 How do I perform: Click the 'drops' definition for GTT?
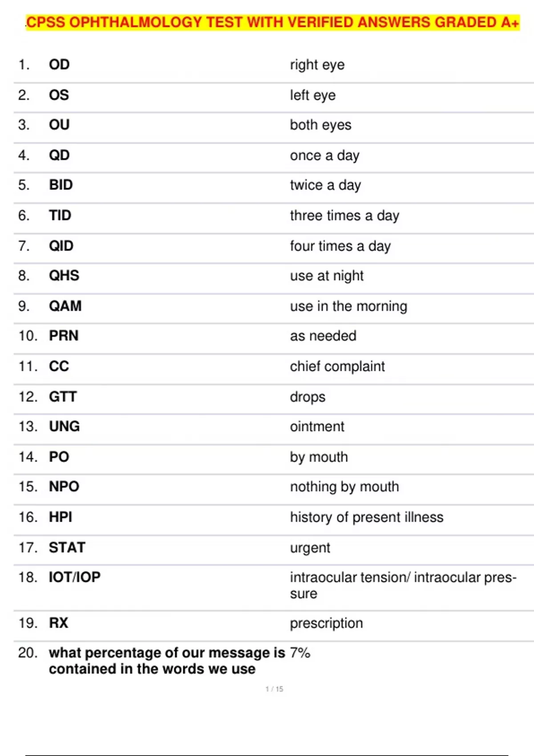tap(307, 397)
